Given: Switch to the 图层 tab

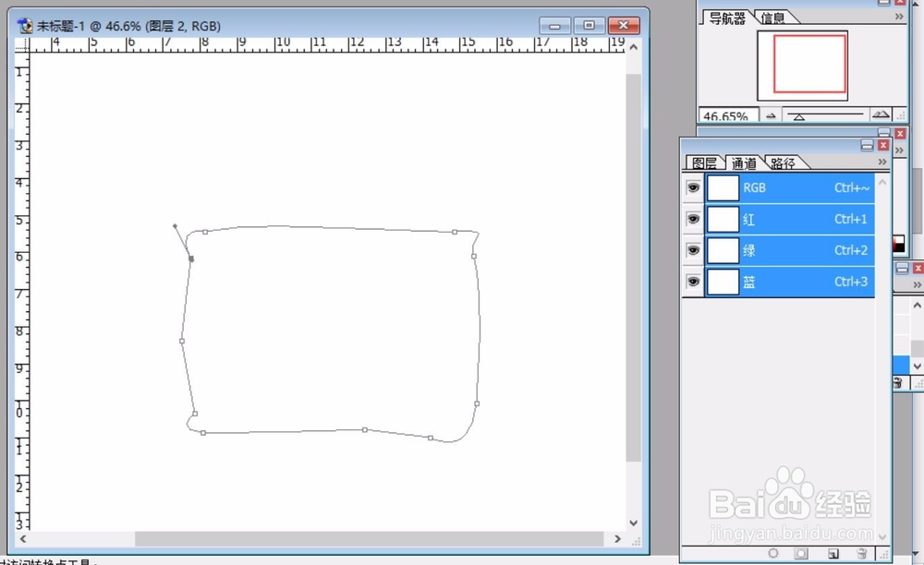Looking at the screenshot, I should (x=704, y=162).
